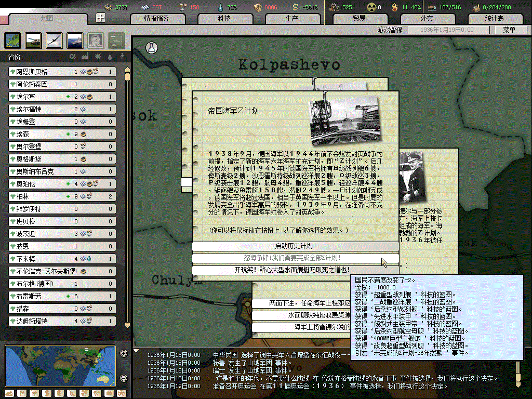Open the 菜单 menu

[x=509, y=30]
